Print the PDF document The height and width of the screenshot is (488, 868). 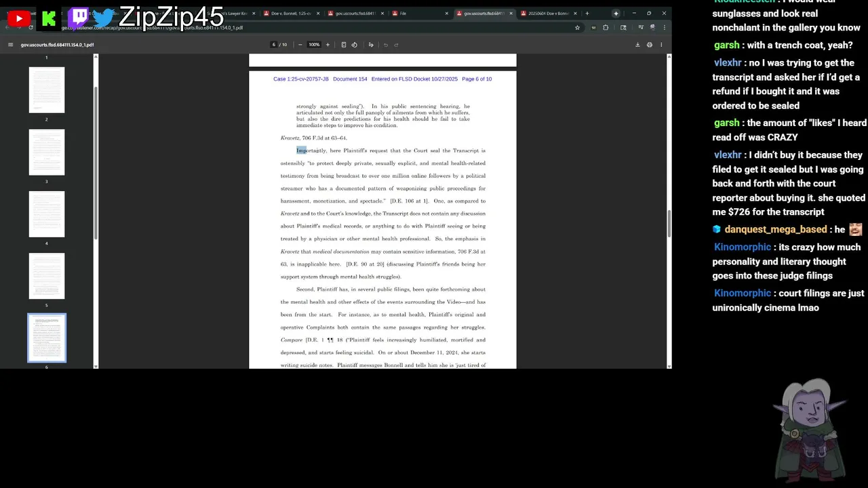point(650,45)
